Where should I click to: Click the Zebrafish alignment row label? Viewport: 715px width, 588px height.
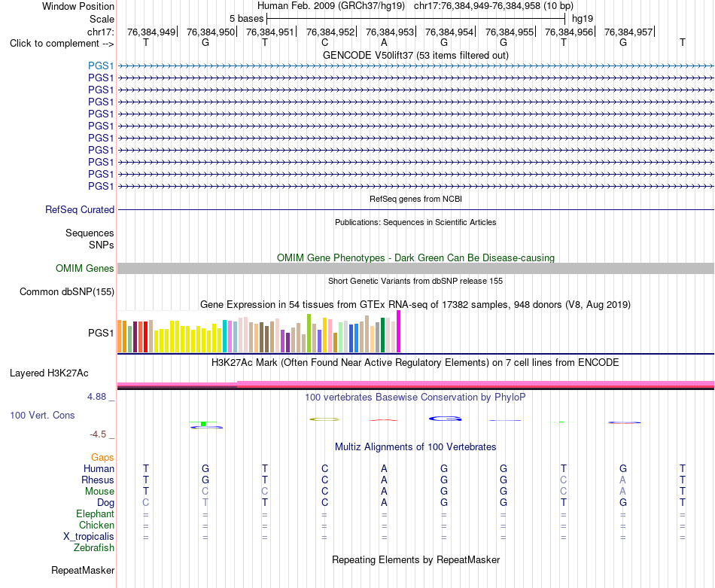(x=94, y=548)
